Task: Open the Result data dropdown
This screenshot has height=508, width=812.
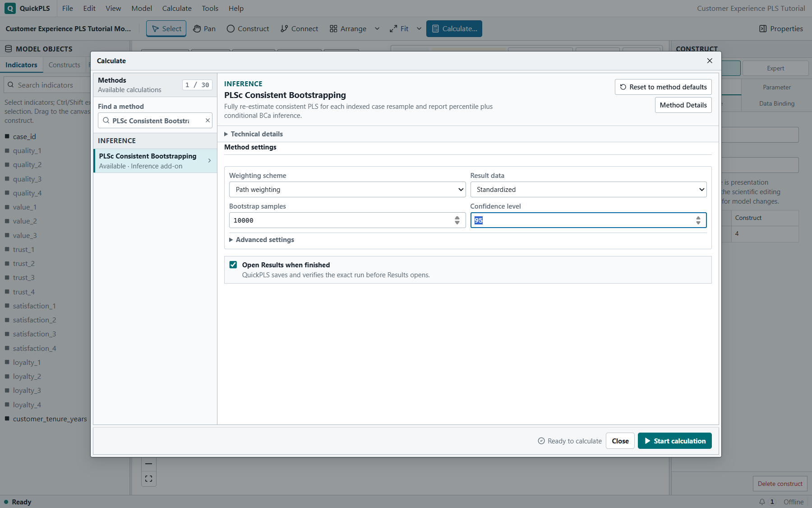Action: pos(588,190)
